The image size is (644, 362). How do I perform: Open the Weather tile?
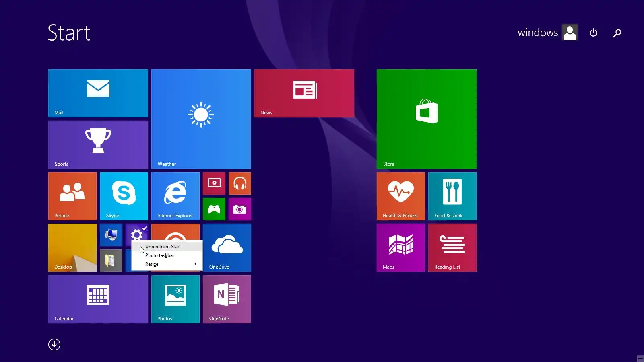tap(201, 119)
